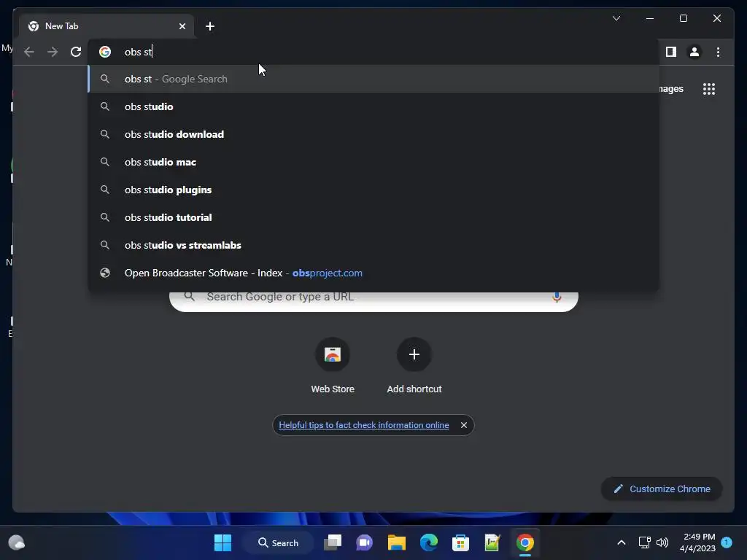Click Customize Chrome button
This screenshot has height=560, width=747.
[662, 489]
